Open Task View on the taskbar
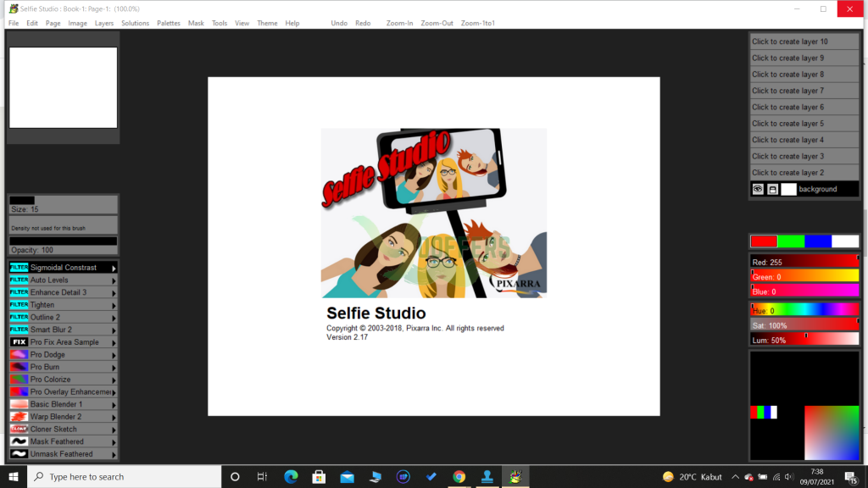The image size is (868, 488). pyautogui.click(x=263, y=476)
